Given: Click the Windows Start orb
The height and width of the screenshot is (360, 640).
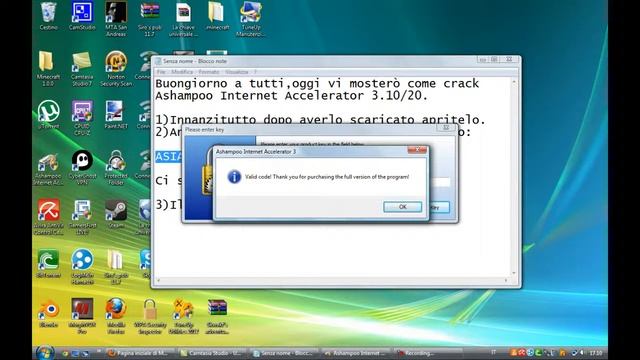Looking at the screenshot, I should [x=44, y=353].
